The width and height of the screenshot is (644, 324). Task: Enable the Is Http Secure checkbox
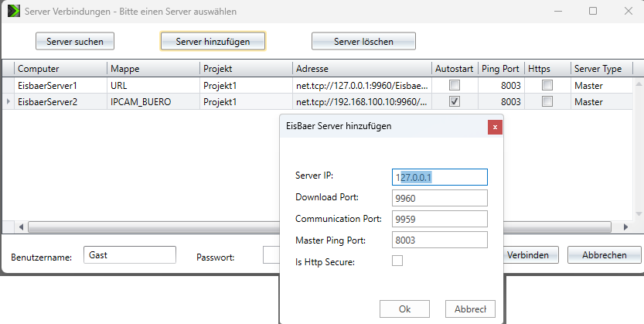pos(397,261)
